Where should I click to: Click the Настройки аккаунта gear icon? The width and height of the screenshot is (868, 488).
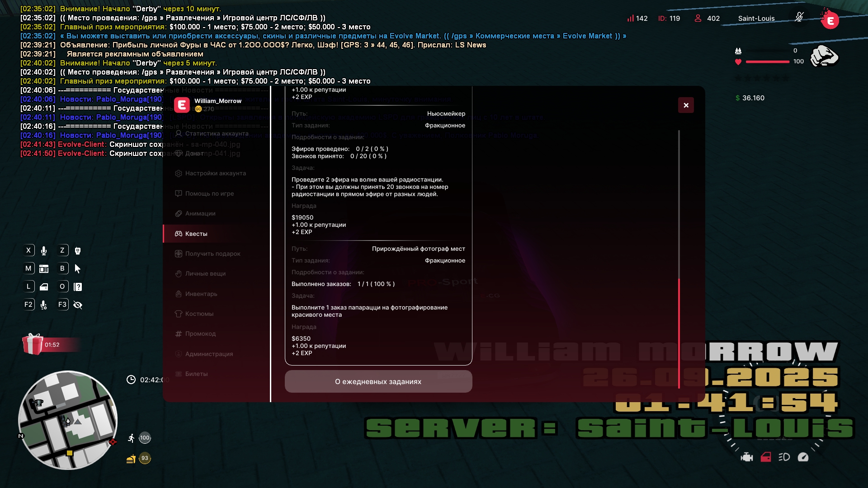pyautogui.click(x=179, y=174)
